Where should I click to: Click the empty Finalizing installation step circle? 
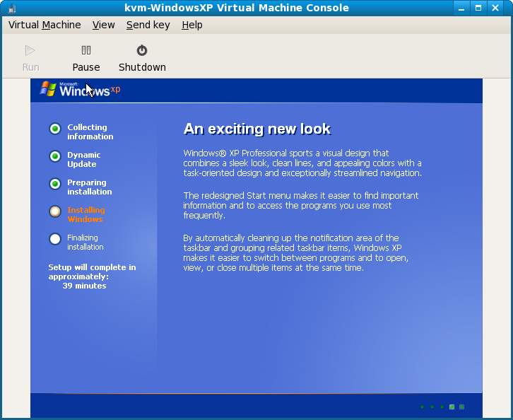[55, 239]
